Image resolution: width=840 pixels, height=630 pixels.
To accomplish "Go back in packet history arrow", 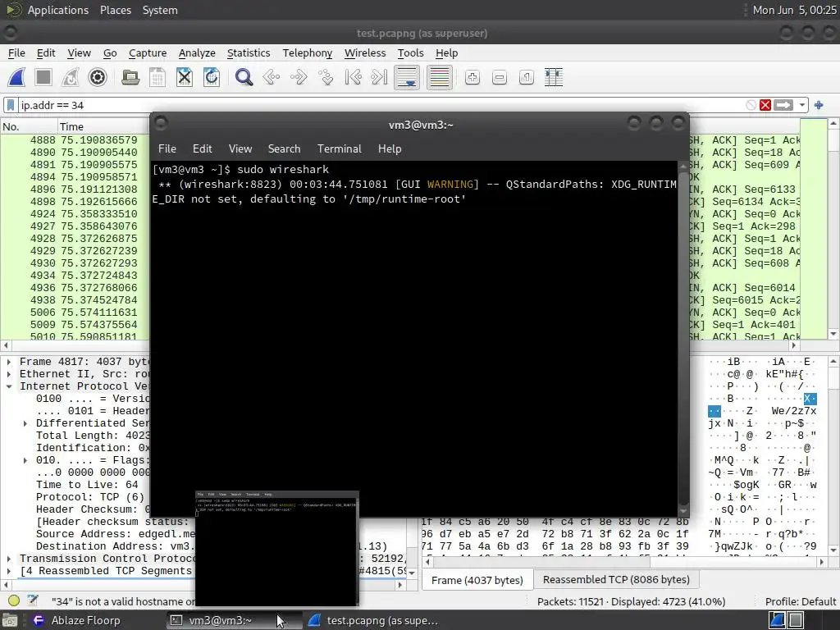I will [x=272, y=77].
